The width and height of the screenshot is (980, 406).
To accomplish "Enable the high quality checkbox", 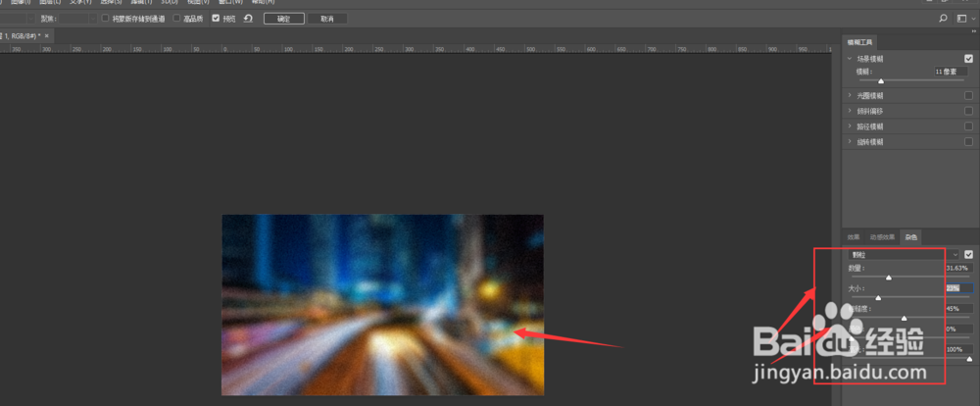I will pyautogui.click(x=176, y=19).
